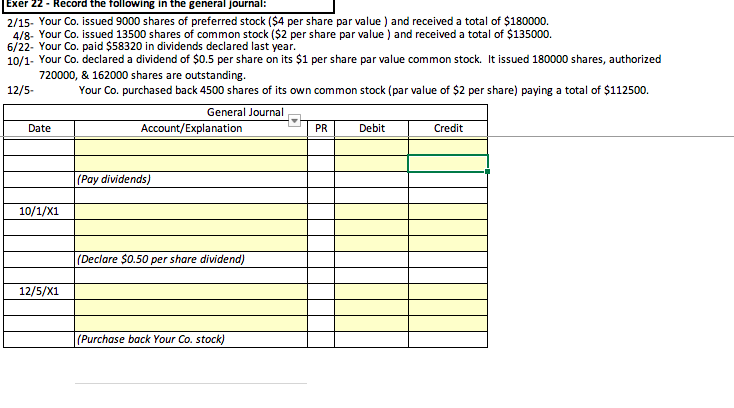Select "(Purchase back Your Co. stock)" cell
Image resolution: width=734 pixels, height=408 pixels.
click(191, 340)
